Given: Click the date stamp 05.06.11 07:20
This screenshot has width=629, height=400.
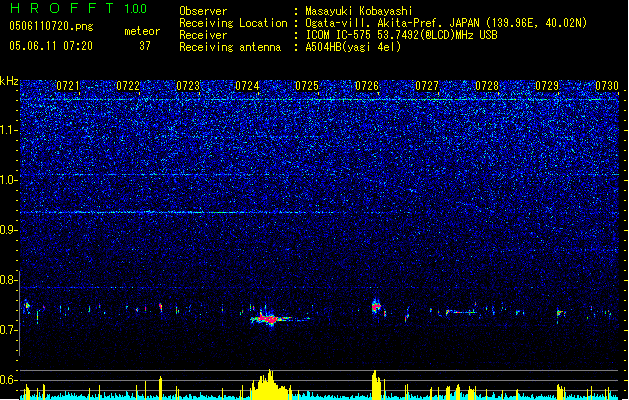Looking at the screenshot, I should coord(51,46).
